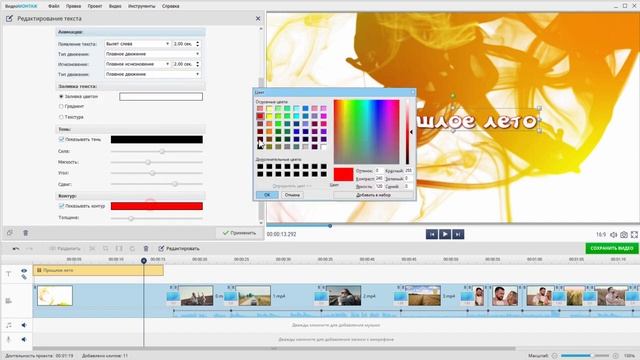Click the disappearance duration spinner arrows
Image resolution: width=640 pixels, height=360 pixels.
pos(198,64)
